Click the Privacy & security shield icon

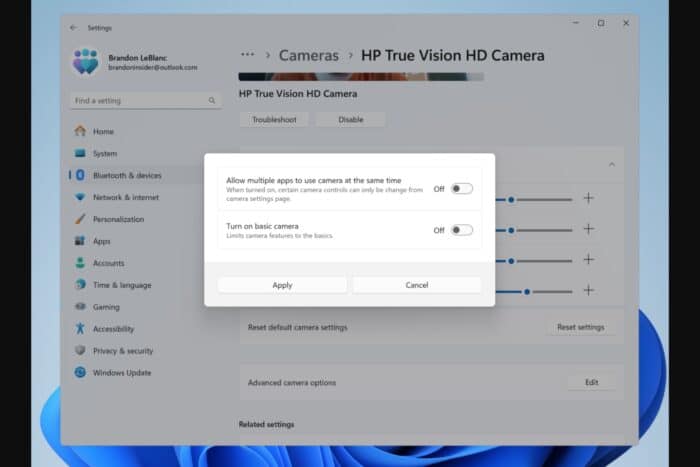80,350
